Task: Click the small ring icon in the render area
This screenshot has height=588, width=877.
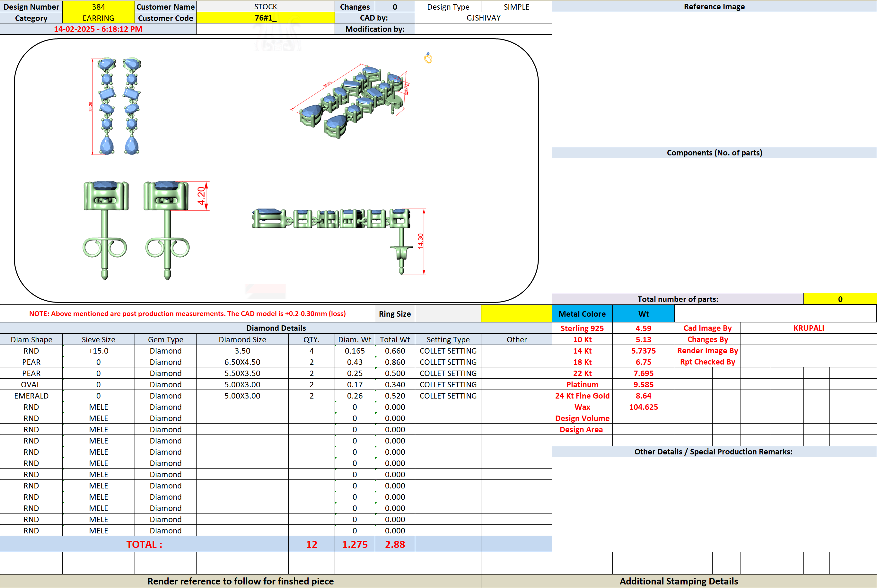Action: (x=428, y=58)
